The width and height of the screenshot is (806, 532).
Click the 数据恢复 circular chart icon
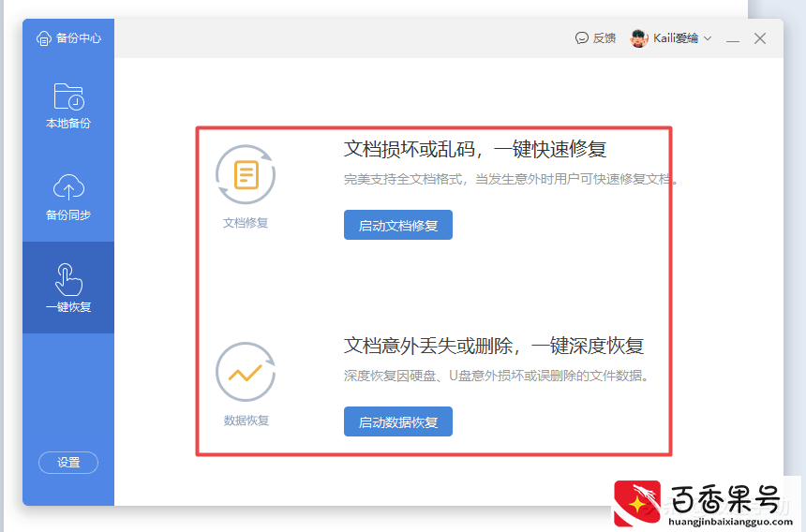tap(246, 372)
